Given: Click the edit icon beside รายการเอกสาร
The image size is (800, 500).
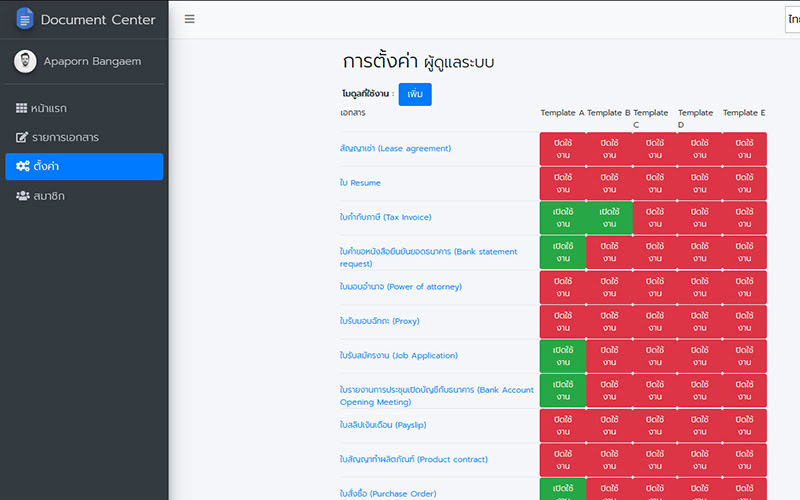Looking at the screenshot, I should [22, 137].
